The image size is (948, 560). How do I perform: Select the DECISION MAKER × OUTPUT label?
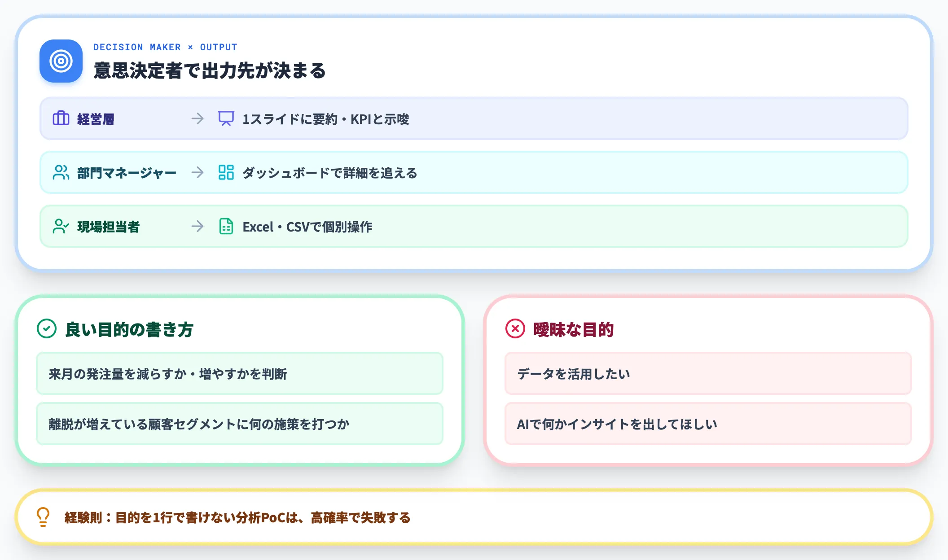click(x=165, y=47)
